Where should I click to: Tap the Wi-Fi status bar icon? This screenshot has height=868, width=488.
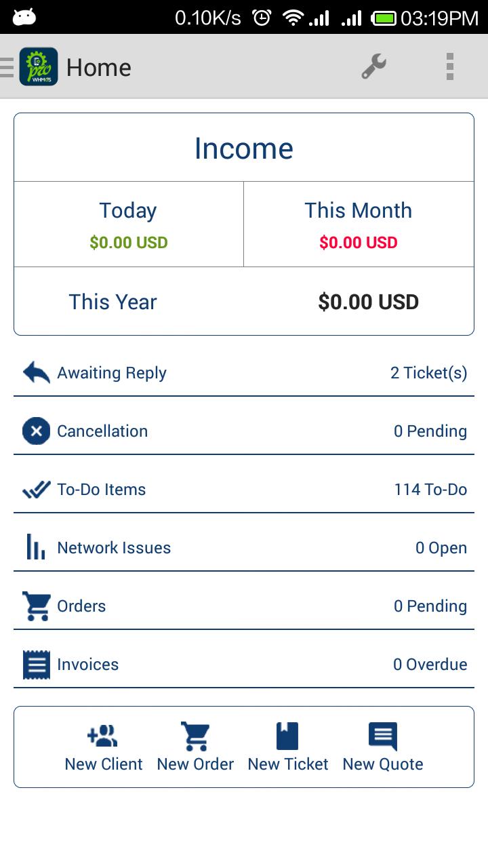coord(293,18)
